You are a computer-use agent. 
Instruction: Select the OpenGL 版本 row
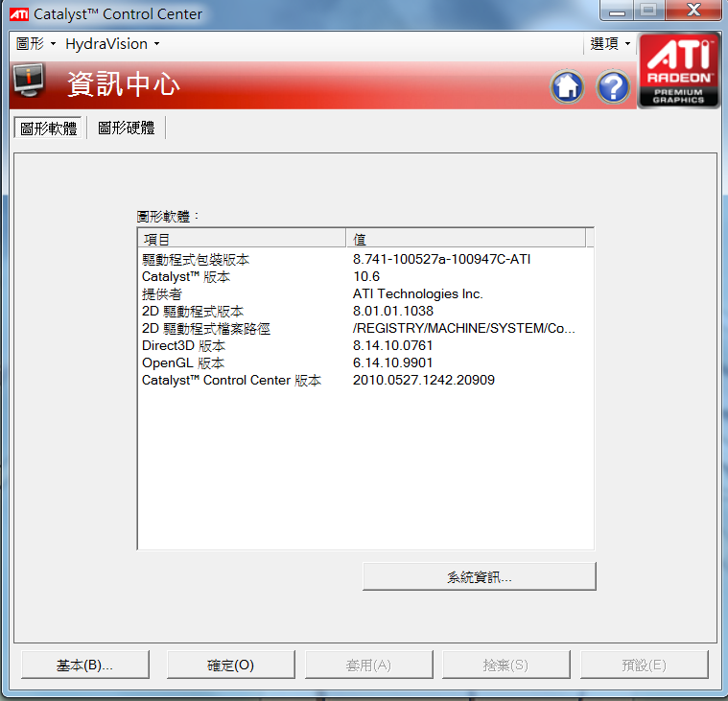pyautogui.click(x=365, y=362)
